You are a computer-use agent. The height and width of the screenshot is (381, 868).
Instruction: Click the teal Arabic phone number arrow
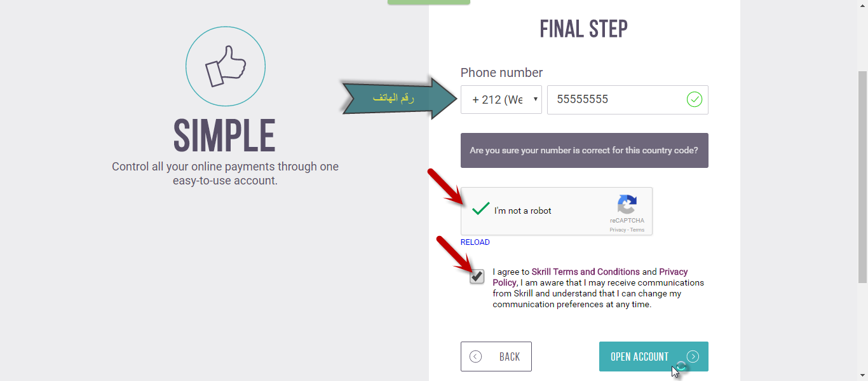point(400,98)
